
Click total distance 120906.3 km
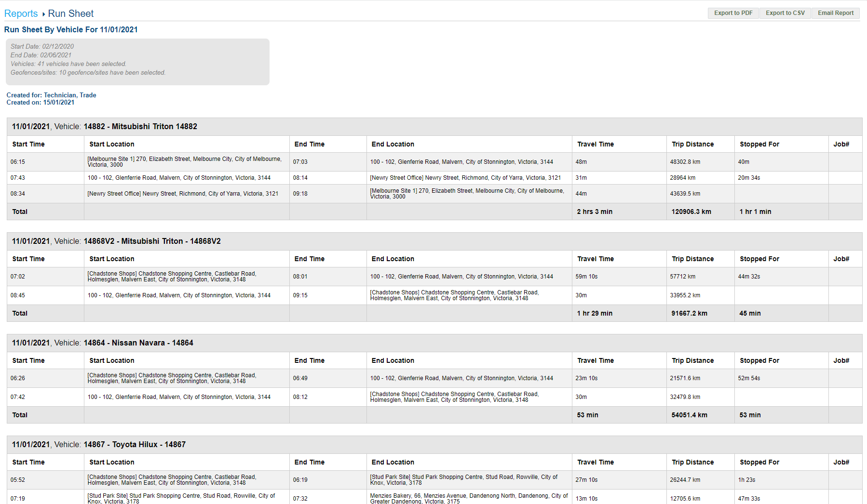[691, 212]
